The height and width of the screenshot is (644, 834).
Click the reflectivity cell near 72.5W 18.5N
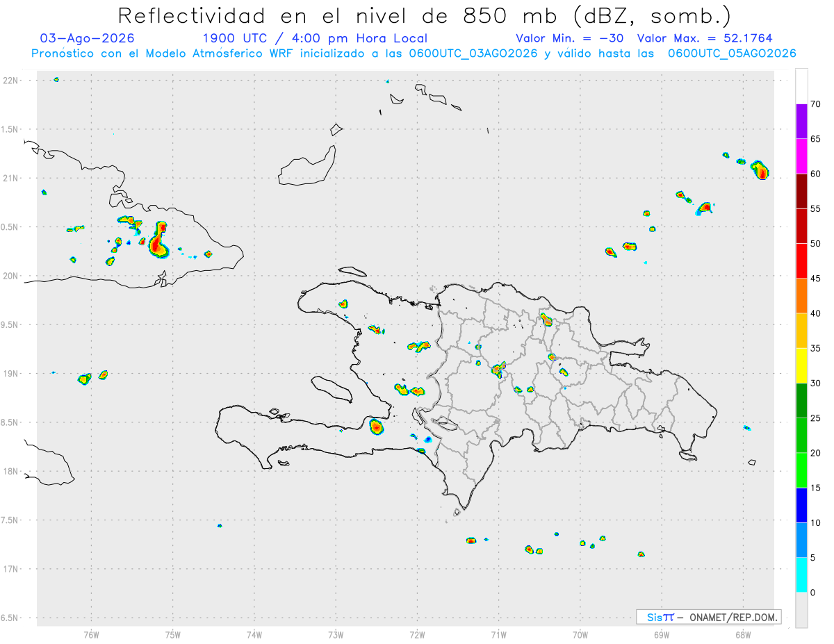[376, 427]
